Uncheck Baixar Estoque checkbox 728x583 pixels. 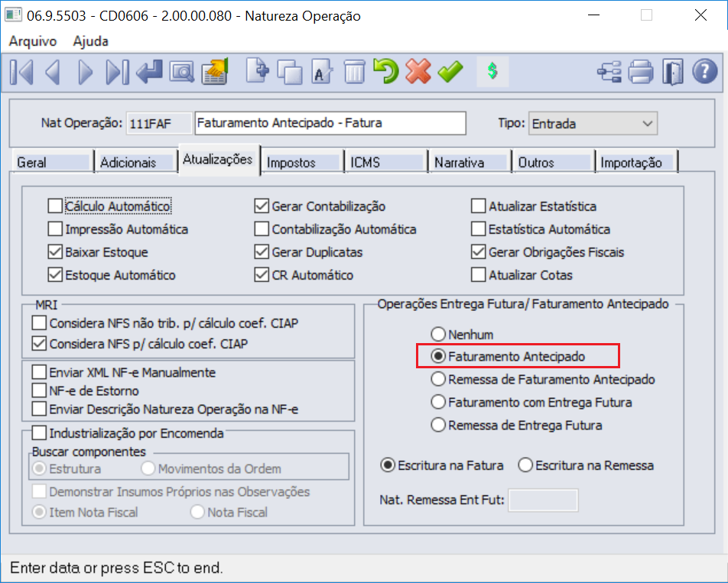pyautogui.click(x=55, y=252)
